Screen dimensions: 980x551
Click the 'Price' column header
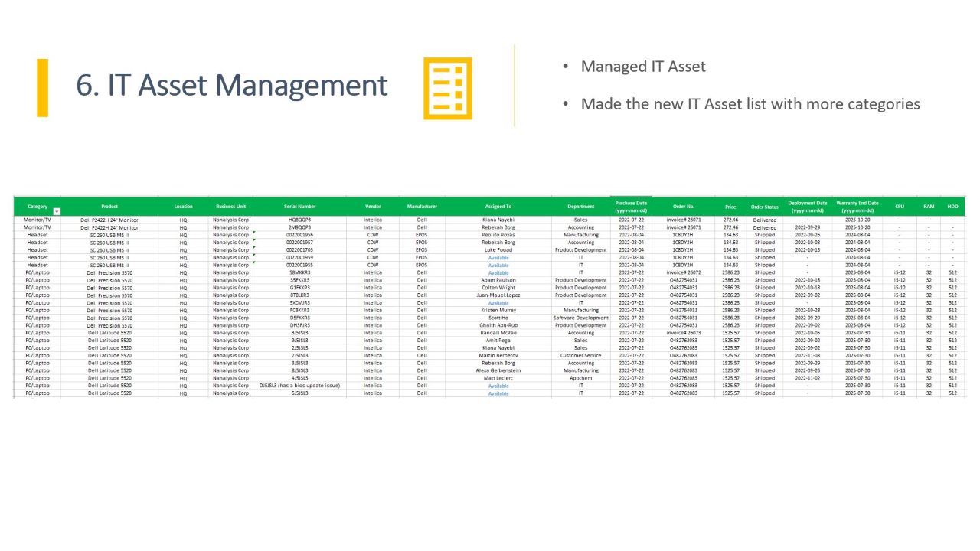[730, 207]
